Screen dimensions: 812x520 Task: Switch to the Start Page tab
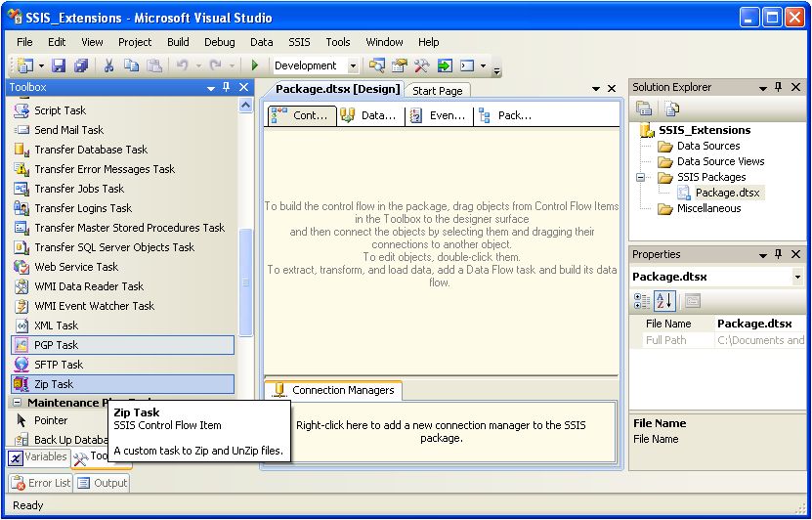coord(437,91)
